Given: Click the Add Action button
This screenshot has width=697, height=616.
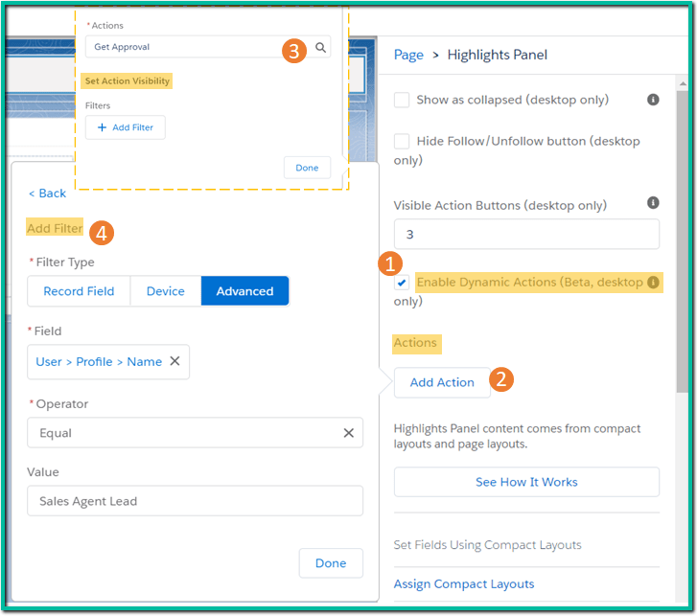Looking at the screenshot, I should click(441, 382).
